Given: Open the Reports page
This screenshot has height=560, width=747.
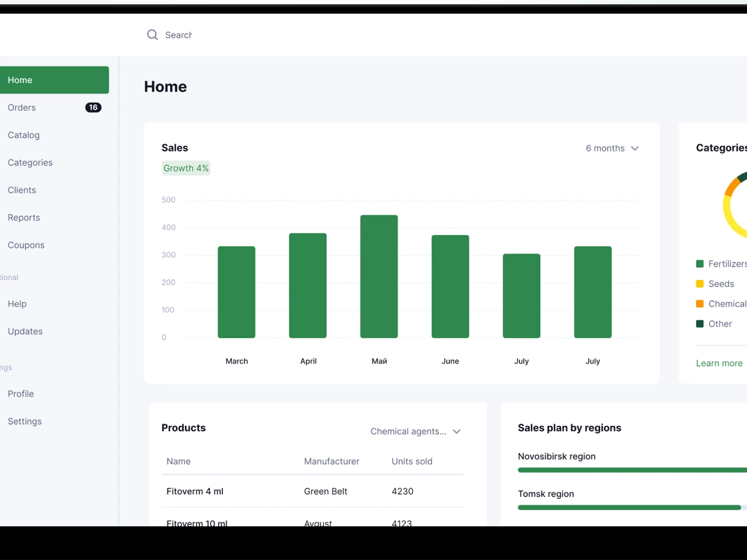Looking at the screenshot, I should click(x=24, y=218).
